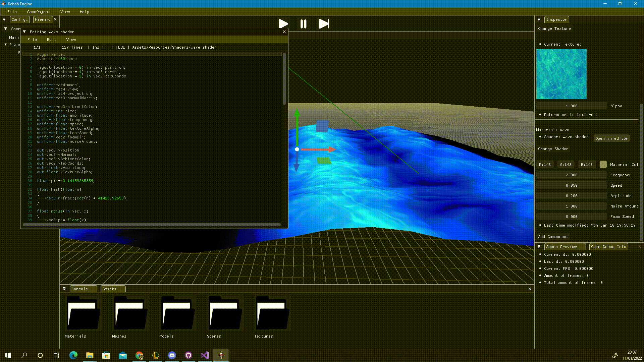Switch to the Config tab
The image size is (644, 362).
tap(19, 19)
